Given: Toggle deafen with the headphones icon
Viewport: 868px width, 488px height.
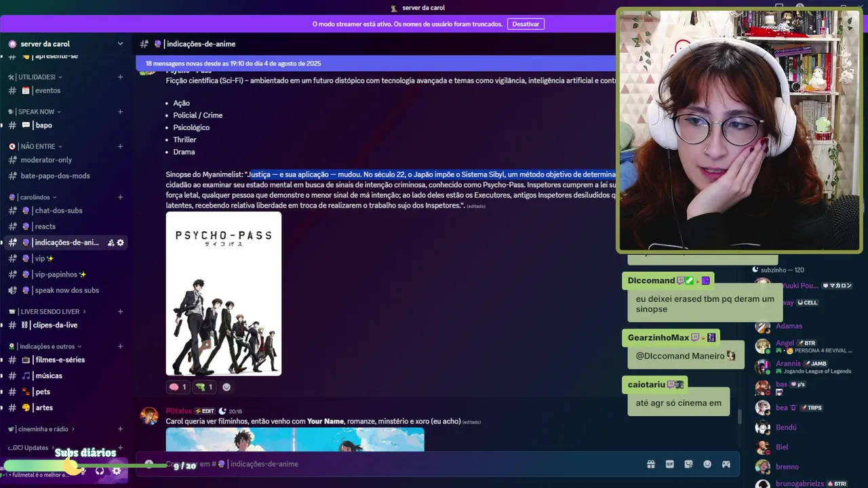Looking at the screenshot, I should coord(100,470).
